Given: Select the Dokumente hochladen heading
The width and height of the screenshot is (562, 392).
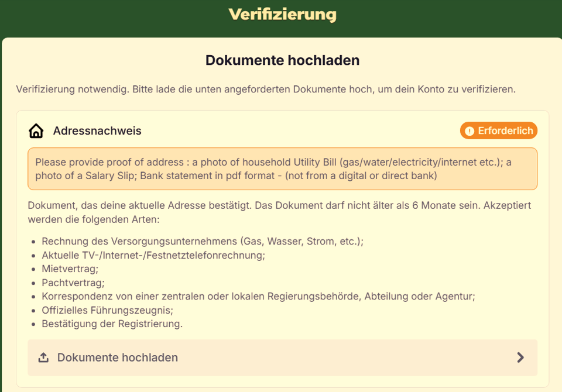Looking at the screenshot, I should 283,60.
